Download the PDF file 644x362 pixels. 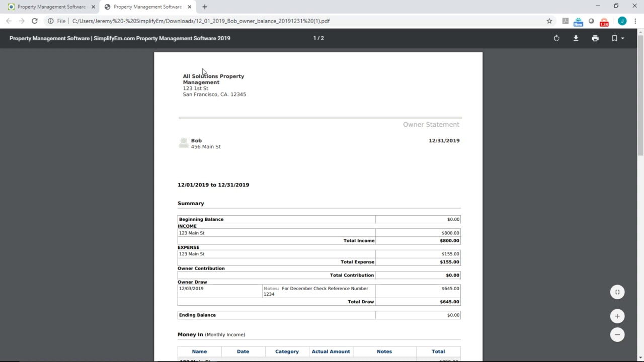(x=576, y=38)
